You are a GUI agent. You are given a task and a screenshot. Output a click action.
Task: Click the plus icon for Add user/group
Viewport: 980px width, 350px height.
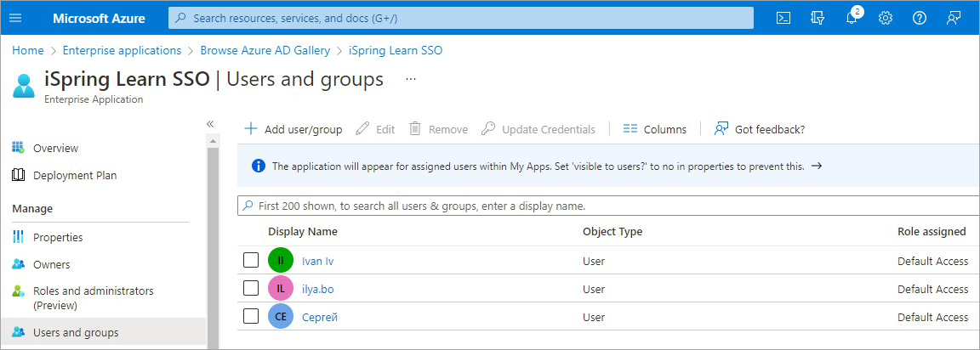tap(251, 128)
